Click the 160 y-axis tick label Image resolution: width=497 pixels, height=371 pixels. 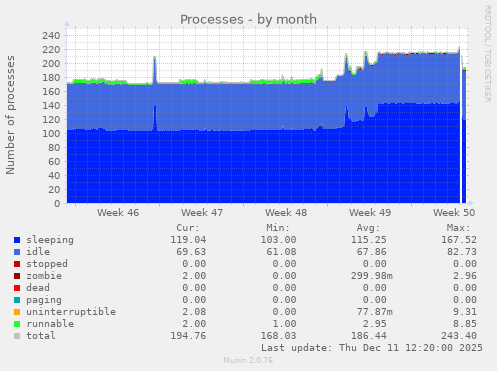[x=51, y=91]
